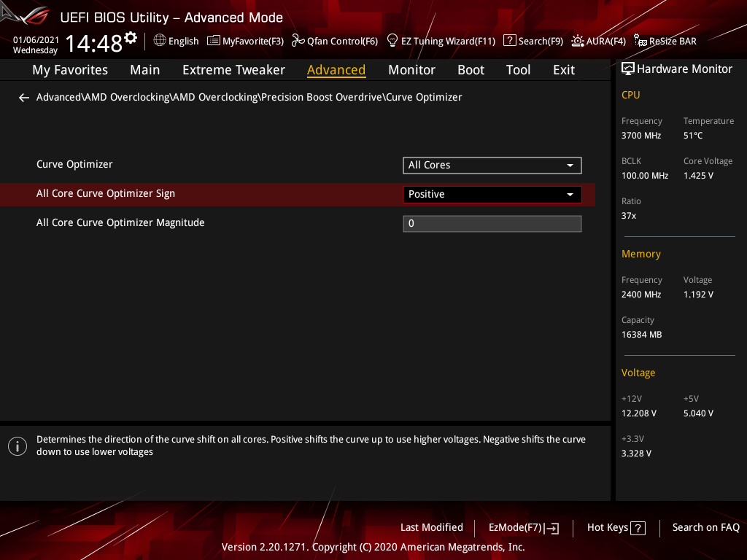Image resolution: width=747 pixels, height=560 pixels.
Task: Click the 01/06/2021 date text
Action: coord(36,40)
